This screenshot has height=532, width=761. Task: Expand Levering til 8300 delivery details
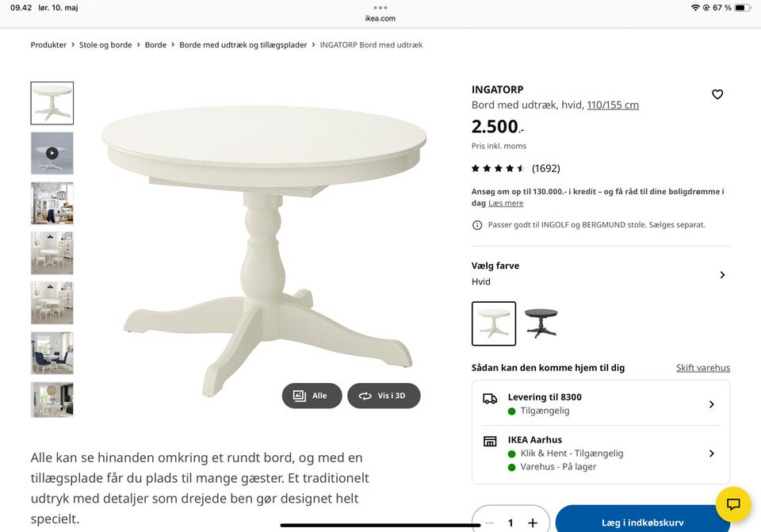tap(711, 404)
